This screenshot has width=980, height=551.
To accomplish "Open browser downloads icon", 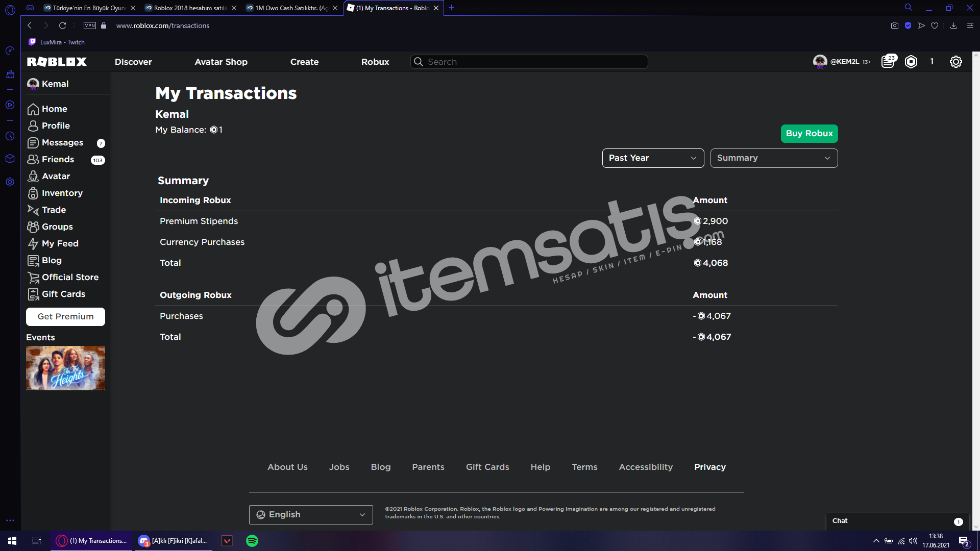I will click(953, 26).
